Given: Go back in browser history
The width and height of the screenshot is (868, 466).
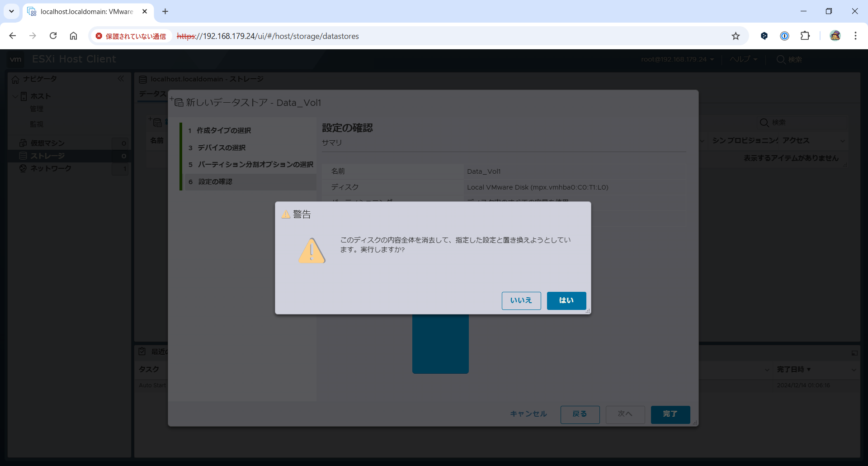Looking at the screenshot, I should 13,36.
